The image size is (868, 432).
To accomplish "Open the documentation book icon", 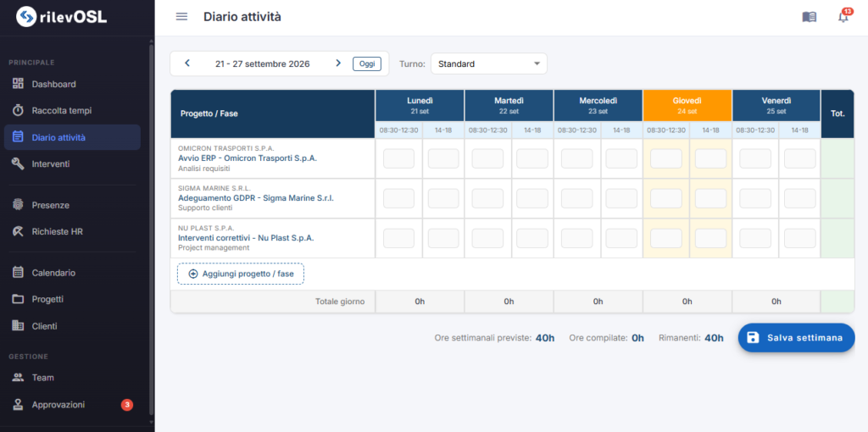I will [x=809, y=17].
